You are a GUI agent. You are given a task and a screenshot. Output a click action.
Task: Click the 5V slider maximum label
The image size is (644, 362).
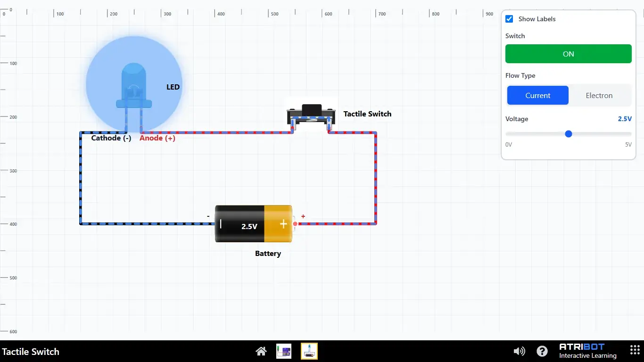point(628,145)
